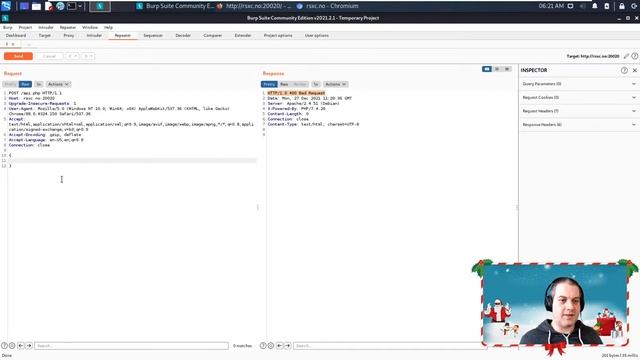
Task: Open the file manager panel launcher
Action: [x=36, y=6]
